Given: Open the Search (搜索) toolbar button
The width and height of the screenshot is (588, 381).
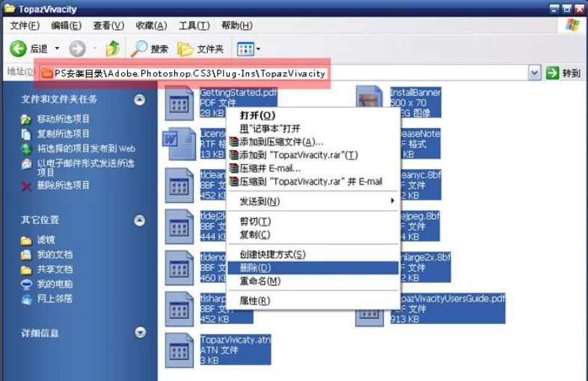Looking at the screenshot, I should [150, 49].
